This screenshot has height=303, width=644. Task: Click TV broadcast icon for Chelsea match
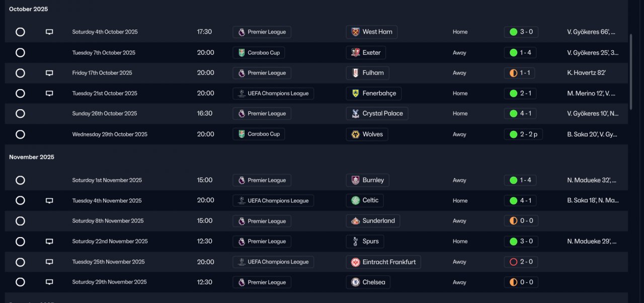click(49, 282)
